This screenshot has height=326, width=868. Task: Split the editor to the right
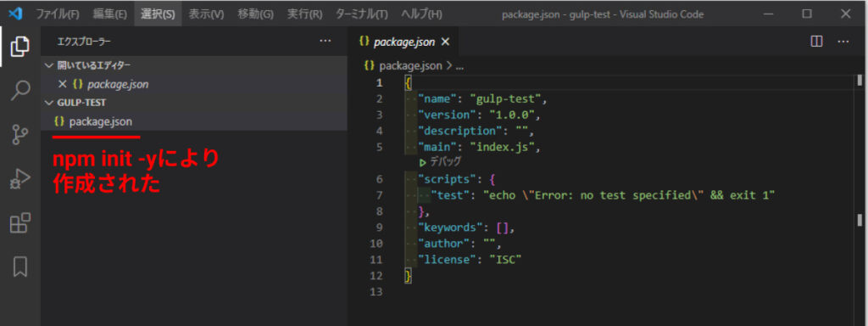coord(816,42)
